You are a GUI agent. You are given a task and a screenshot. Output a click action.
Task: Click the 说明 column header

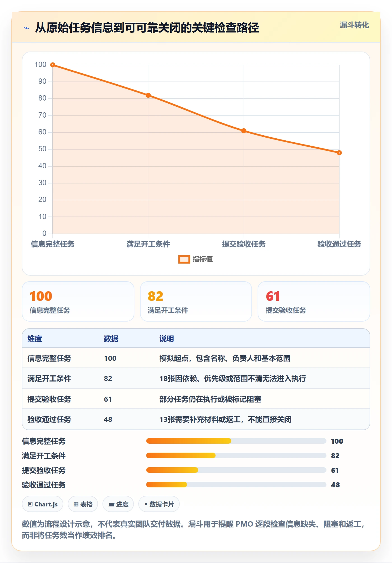(167, 339)
